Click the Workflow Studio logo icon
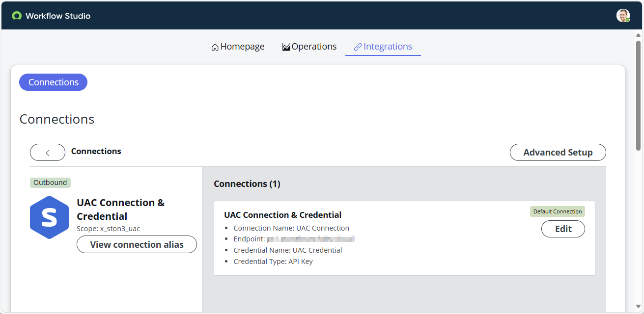This screenshot has height=314, width=644. [17, 16]
